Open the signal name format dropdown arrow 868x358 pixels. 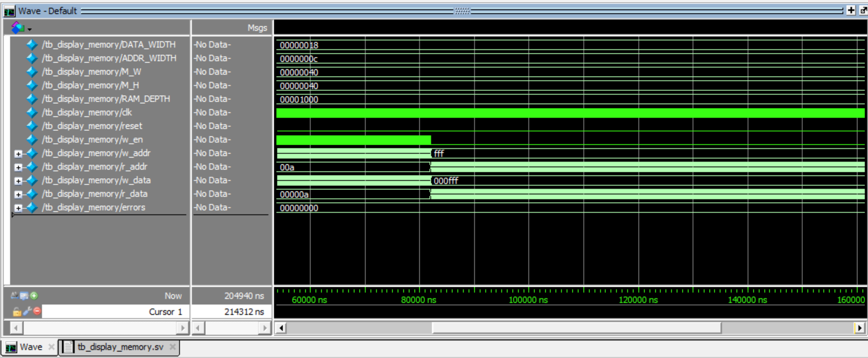pos(30,29)
